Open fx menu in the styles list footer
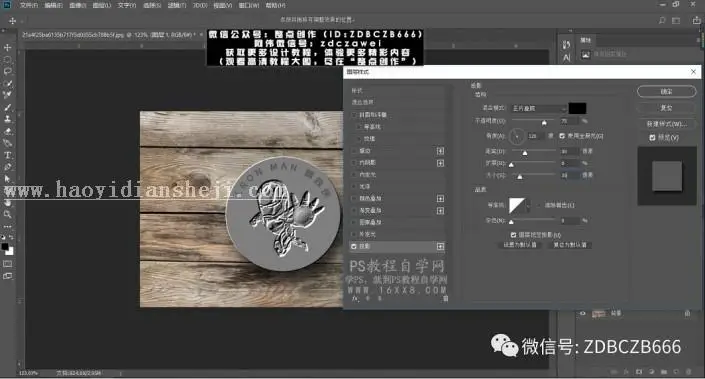Image resolution: width=705 pixels, height=379 pixels. coord(355,299)
